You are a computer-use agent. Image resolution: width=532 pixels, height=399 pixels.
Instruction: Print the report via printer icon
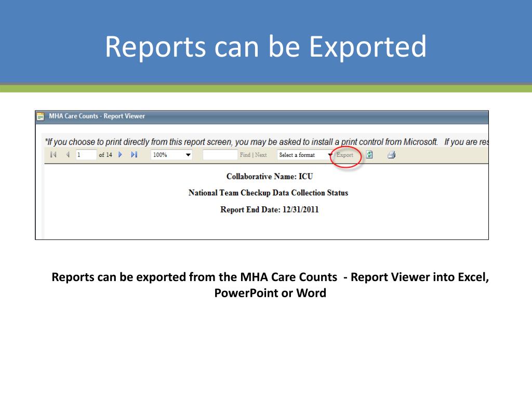[392, 155]
